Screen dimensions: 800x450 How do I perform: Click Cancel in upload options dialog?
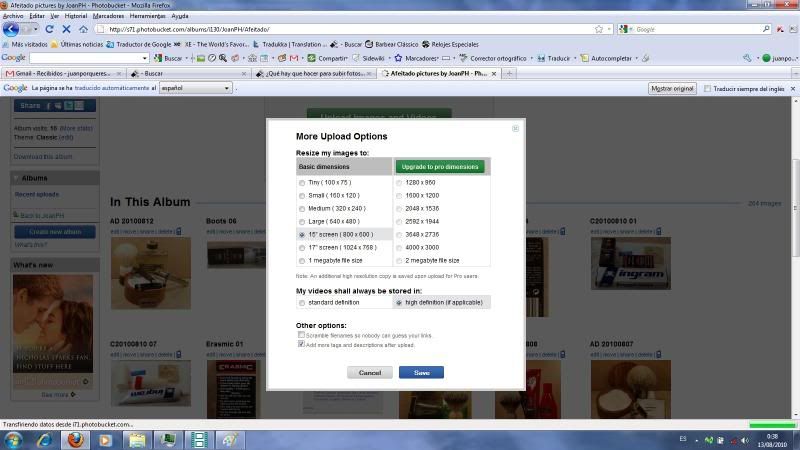point(370,372)
